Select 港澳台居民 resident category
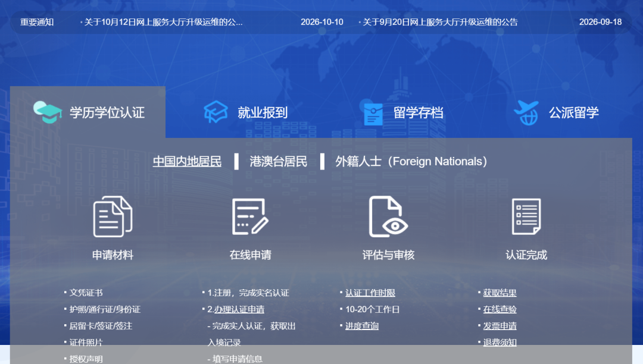The width and height of the screenshot is (643, 364). [279, 161]
